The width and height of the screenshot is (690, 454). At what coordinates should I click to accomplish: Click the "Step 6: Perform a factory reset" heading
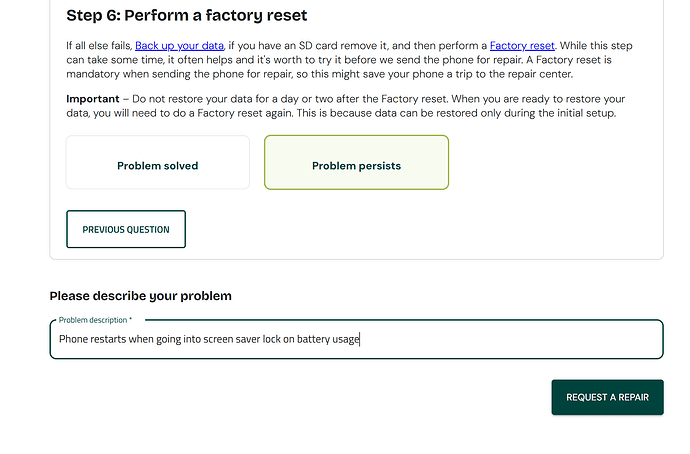[x=186, y=16]
